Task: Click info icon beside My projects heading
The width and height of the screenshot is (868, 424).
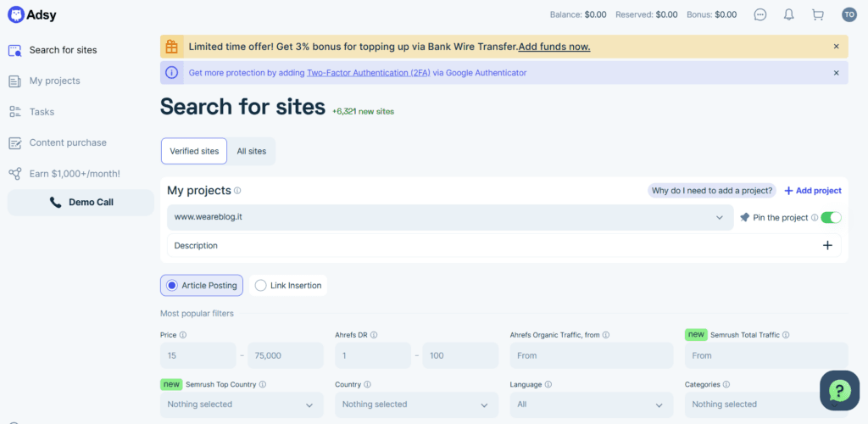Action: click(x=237, y=191)
